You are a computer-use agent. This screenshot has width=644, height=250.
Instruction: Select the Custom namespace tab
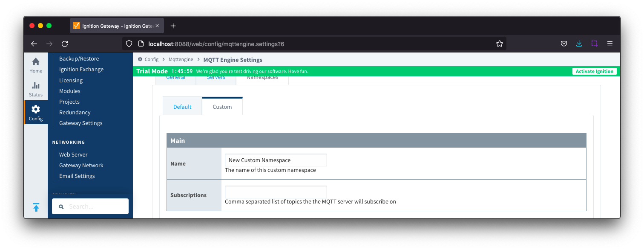(x=222, y=107)
